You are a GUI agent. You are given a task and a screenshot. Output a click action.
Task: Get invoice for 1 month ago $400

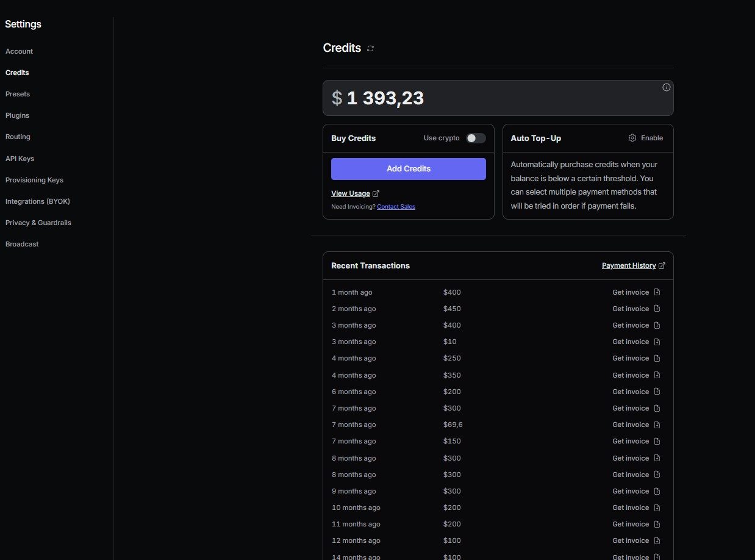pos(631,292)
